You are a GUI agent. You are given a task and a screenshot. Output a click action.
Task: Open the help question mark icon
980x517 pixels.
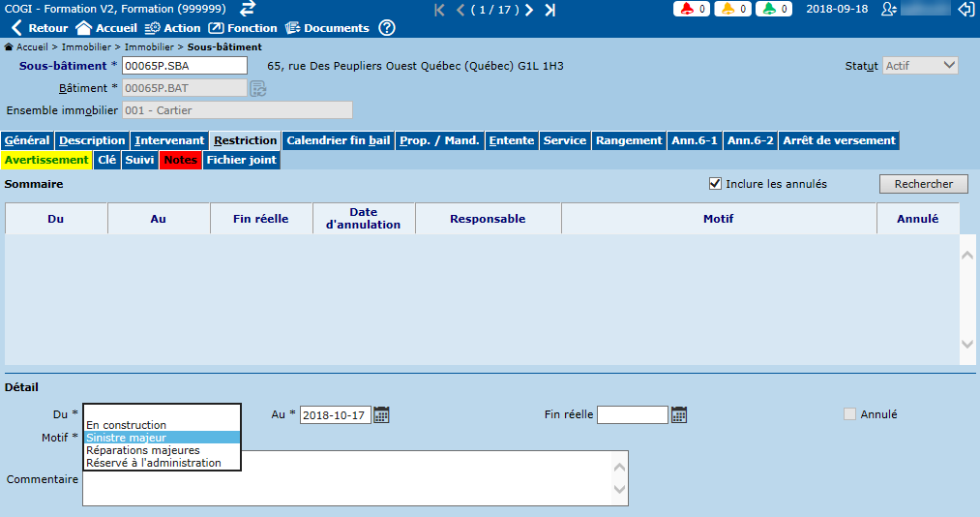[x=387, y=28]
